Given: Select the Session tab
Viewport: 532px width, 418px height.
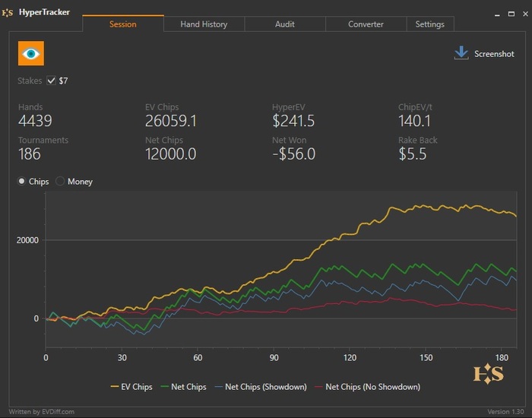Looking at the screenshot, I should [122, 24].
